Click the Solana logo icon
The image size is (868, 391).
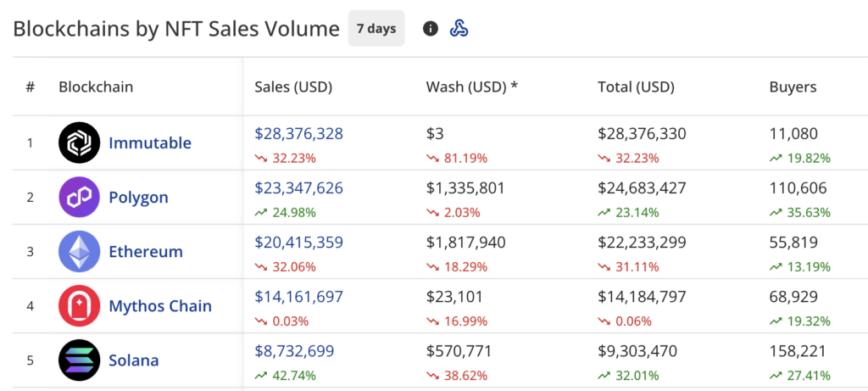[80, 360]
